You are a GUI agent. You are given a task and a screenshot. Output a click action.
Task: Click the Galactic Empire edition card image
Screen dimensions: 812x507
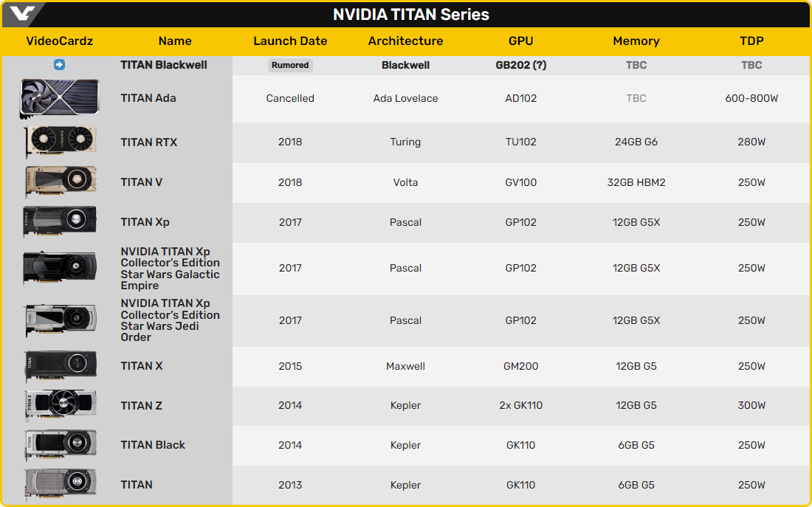(x=59, y=268)
